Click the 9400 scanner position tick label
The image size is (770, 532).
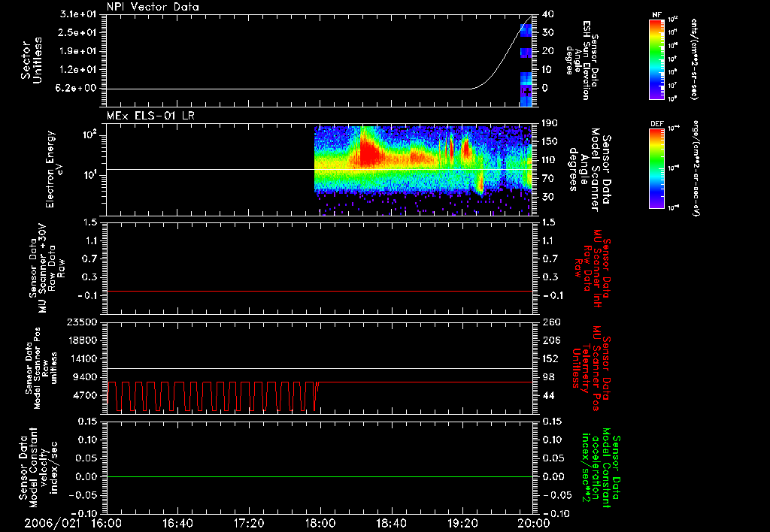pyautogui.click(x=86, y=377)
